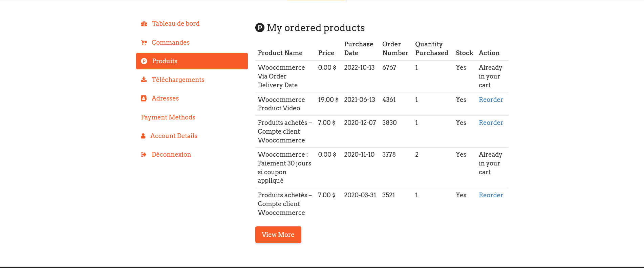Click the Purchase Date column header
This screenshot has width=644, height=268.
click(x=359, y=49)
